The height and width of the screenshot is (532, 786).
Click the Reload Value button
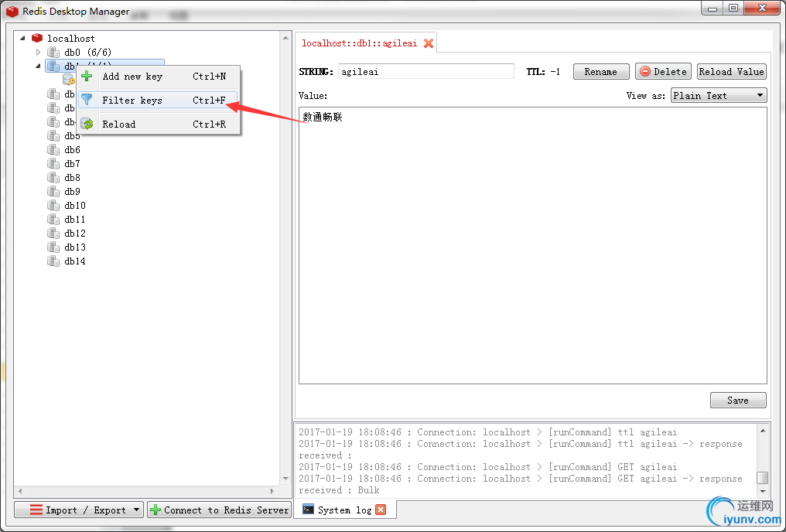coord(731,72)
